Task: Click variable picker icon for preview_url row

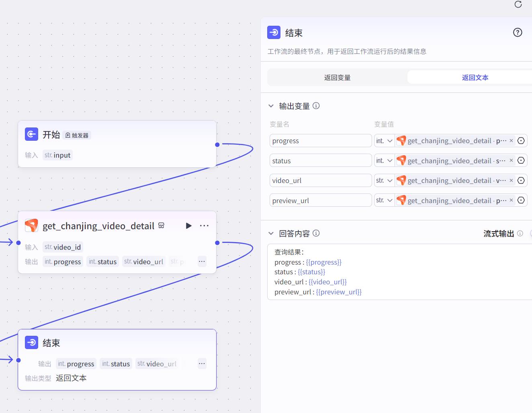Action: [521, 200]
